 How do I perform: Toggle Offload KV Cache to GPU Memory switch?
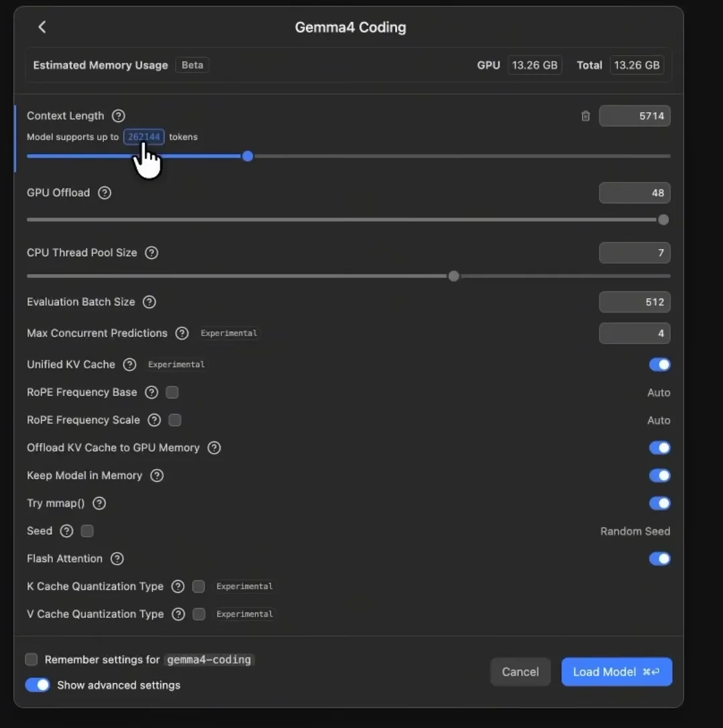[659, 448]
